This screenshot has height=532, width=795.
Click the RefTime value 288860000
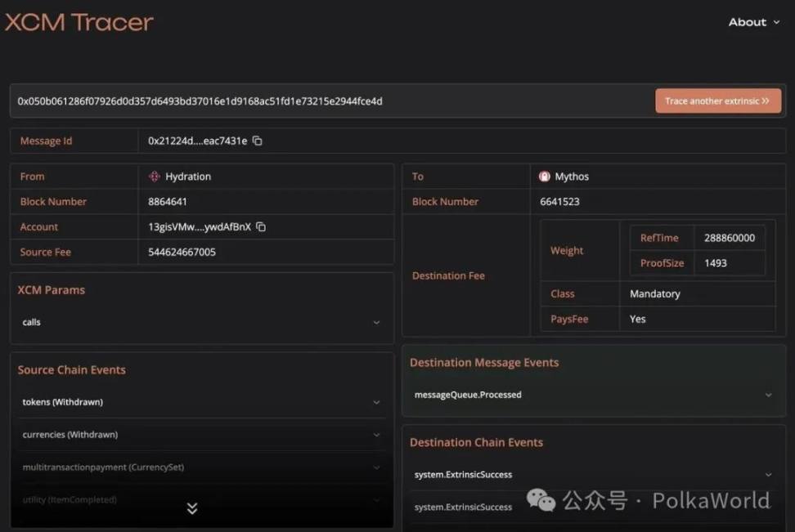[x=729, y=238]
